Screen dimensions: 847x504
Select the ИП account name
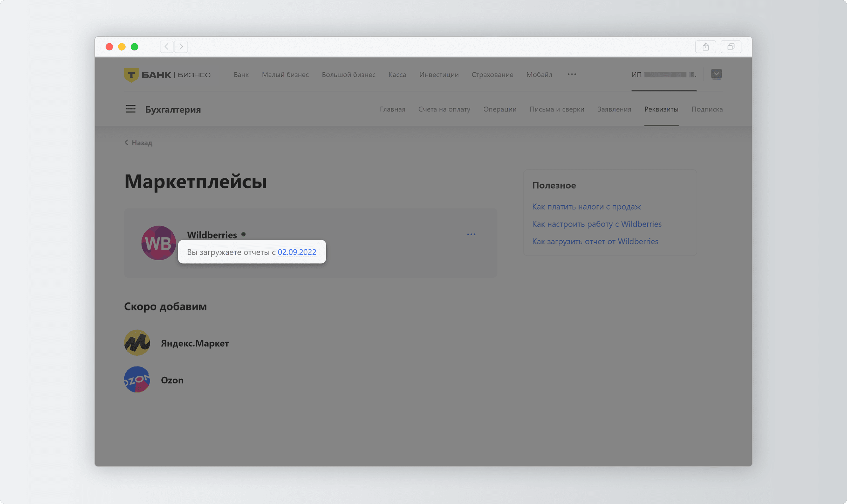tap(664, 75)
